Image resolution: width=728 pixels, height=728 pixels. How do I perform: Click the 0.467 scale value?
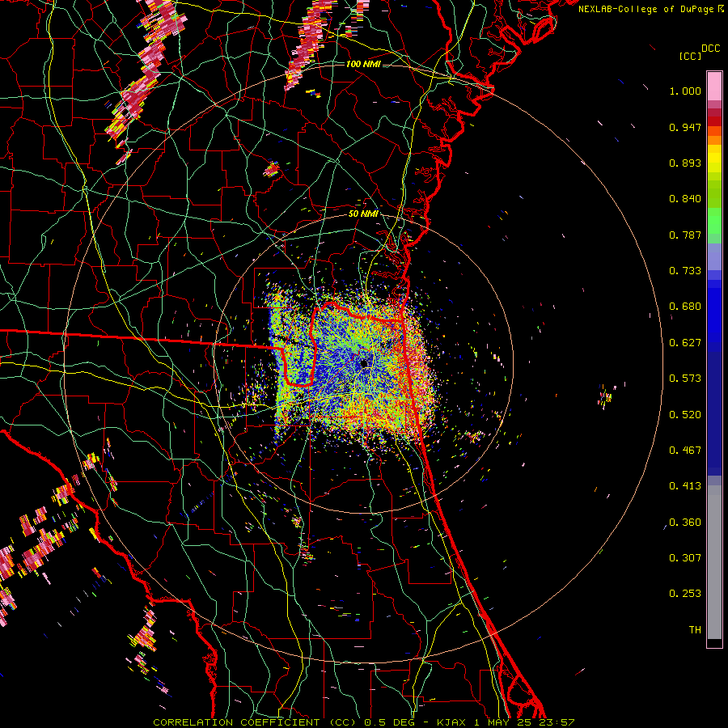coord(685,451)
